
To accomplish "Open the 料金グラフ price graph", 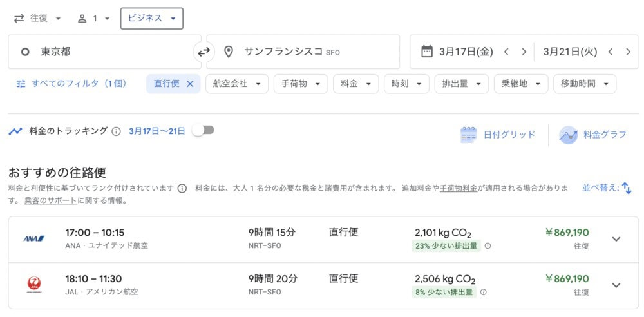I will pyautogui.click(x=592, y=135).
